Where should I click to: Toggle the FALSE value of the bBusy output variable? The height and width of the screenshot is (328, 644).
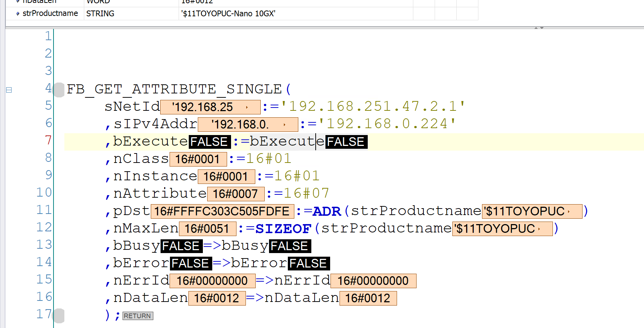coord(289,246)
